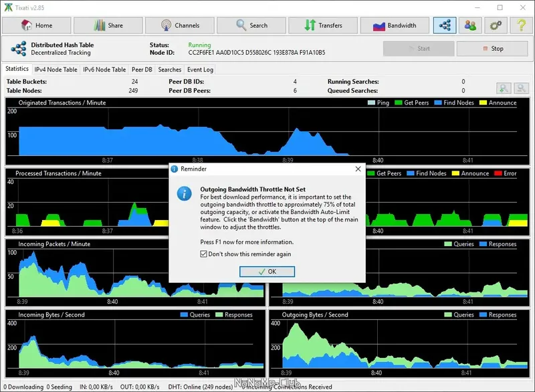Click the Running status text

pos(199,45)
